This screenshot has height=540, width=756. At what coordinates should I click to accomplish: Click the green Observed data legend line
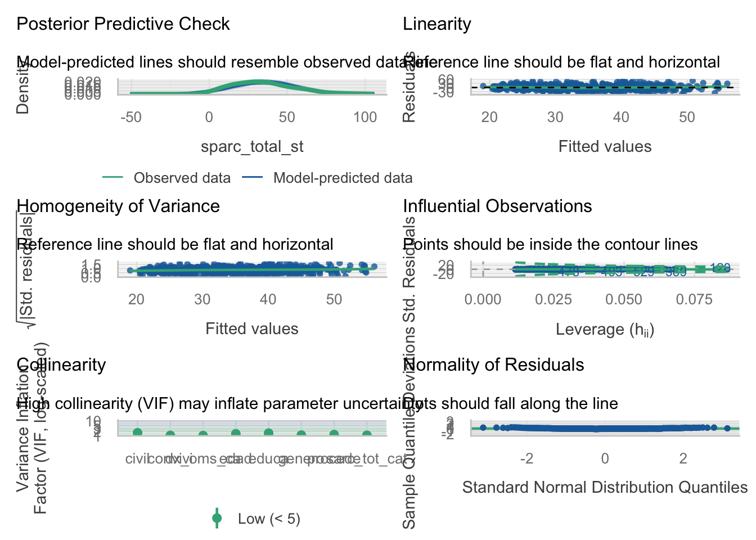tap(112, 178)
